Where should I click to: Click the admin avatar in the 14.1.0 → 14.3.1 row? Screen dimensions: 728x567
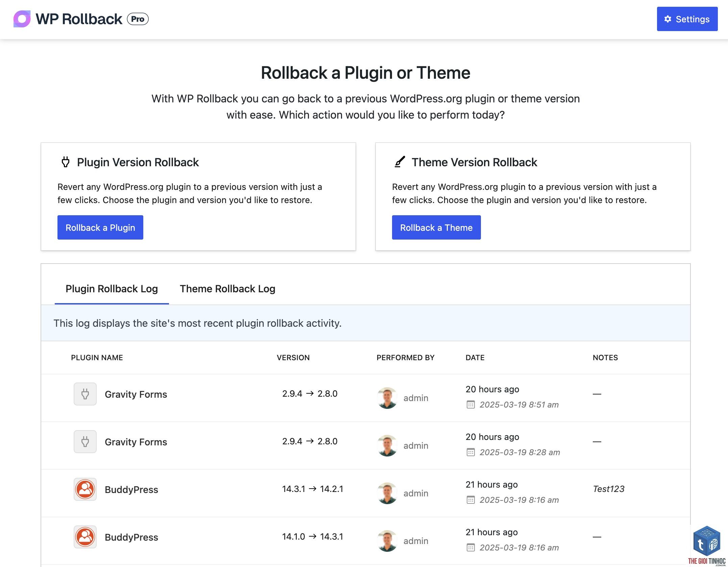pyautogui.click(x=387, y=541)
